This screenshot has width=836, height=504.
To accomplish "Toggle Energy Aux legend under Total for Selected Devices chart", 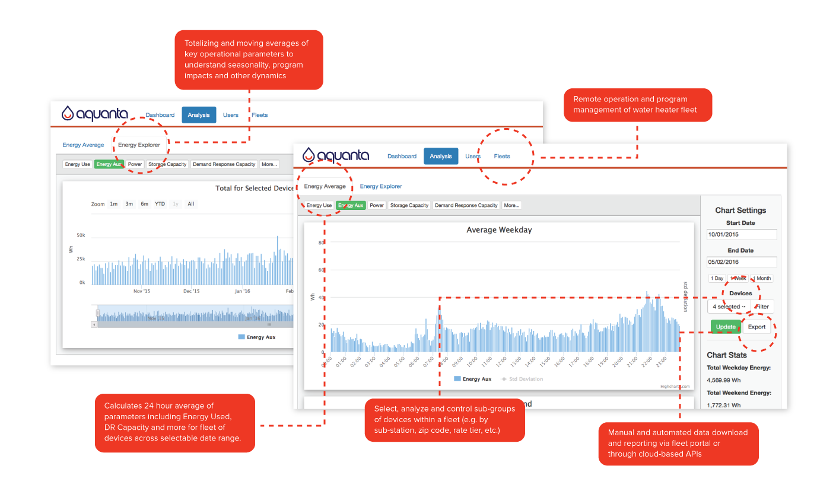I will 257,337.
